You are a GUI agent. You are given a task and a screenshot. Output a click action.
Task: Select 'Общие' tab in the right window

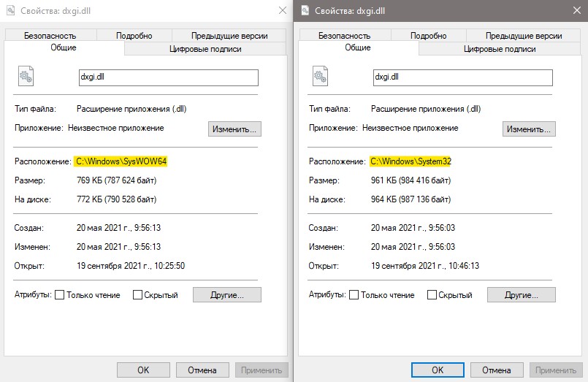[358, 47]
